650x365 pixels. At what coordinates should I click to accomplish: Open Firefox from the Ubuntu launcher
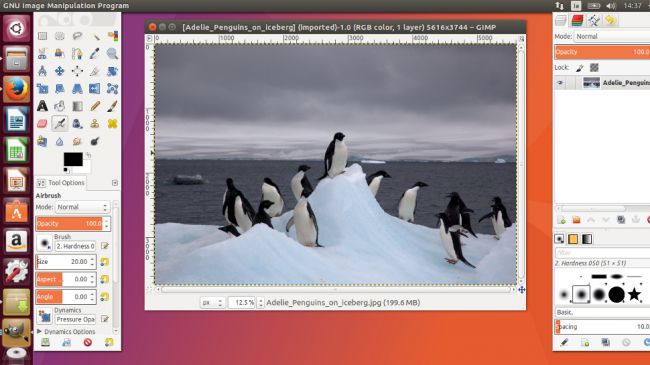click(16, 89)
